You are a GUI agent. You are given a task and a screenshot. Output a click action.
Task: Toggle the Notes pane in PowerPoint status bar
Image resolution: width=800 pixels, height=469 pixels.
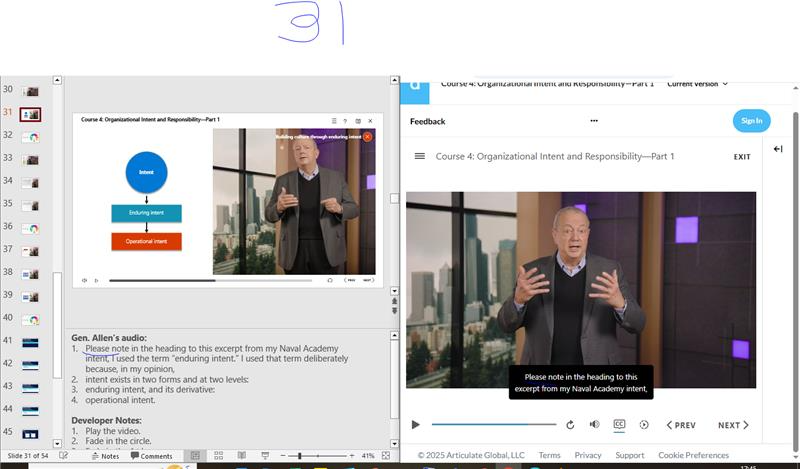click(105, 456)
